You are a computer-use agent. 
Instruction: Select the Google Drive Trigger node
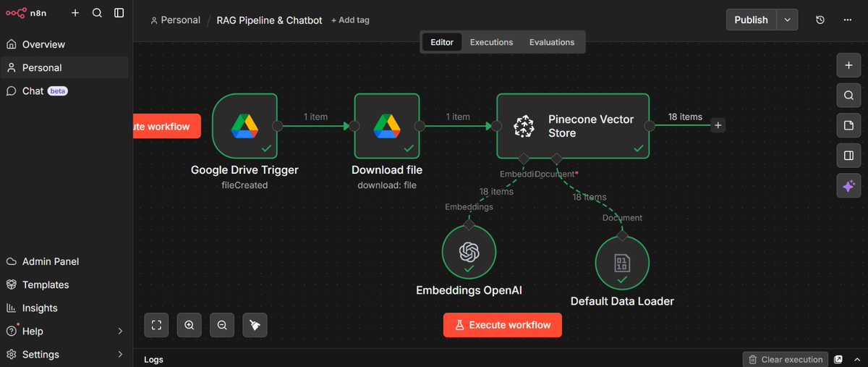(x=244, y=125)
